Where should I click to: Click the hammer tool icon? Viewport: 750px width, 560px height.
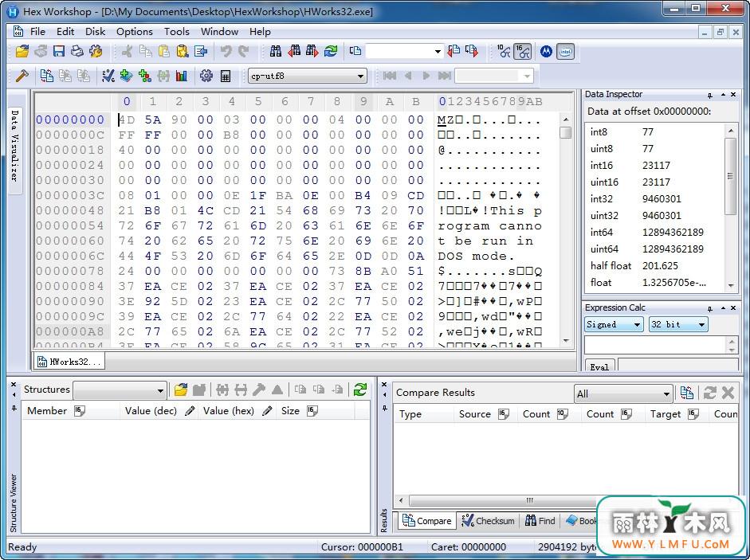22,76
